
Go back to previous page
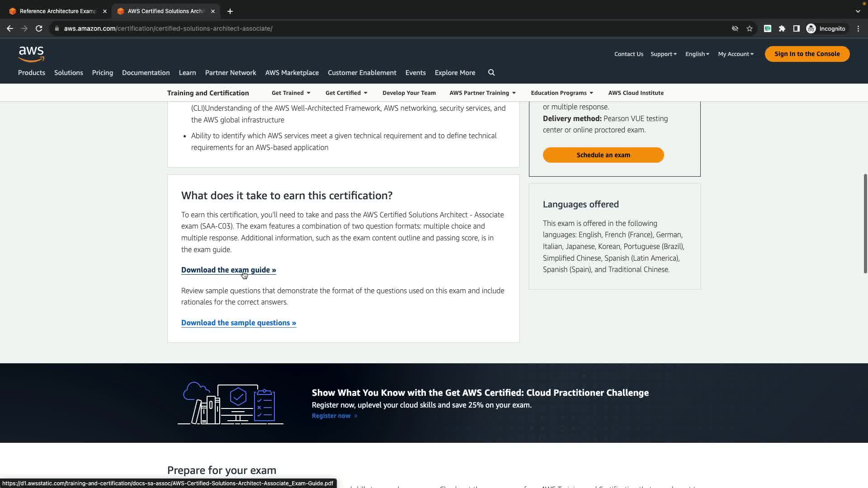coord(10,28)
